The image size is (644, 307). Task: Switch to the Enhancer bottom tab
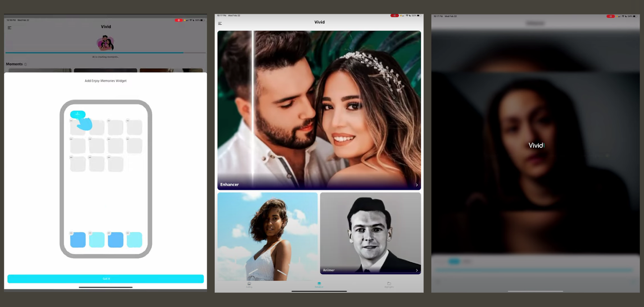(x=319, y=285)
